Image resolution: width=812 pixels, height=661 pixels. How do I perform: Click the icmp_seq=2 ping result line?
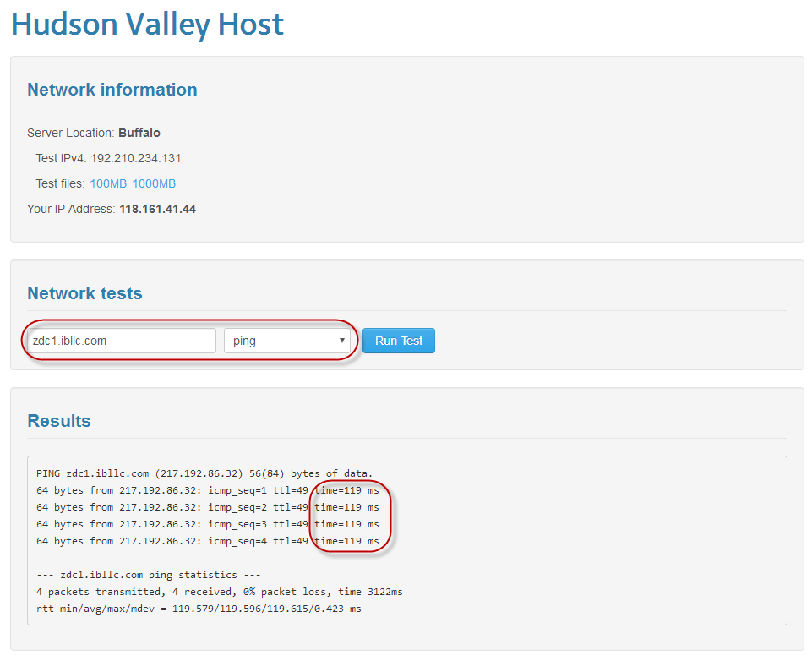208,508
